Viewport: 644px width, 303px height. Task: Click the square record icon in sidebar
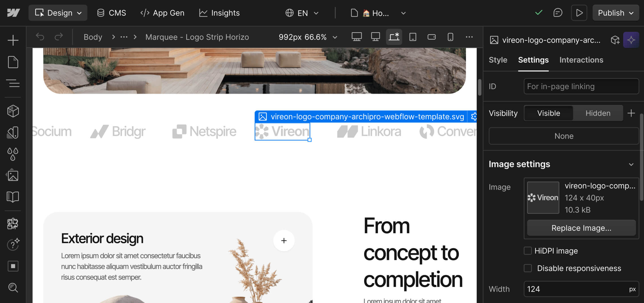click(x=13, y=266)
